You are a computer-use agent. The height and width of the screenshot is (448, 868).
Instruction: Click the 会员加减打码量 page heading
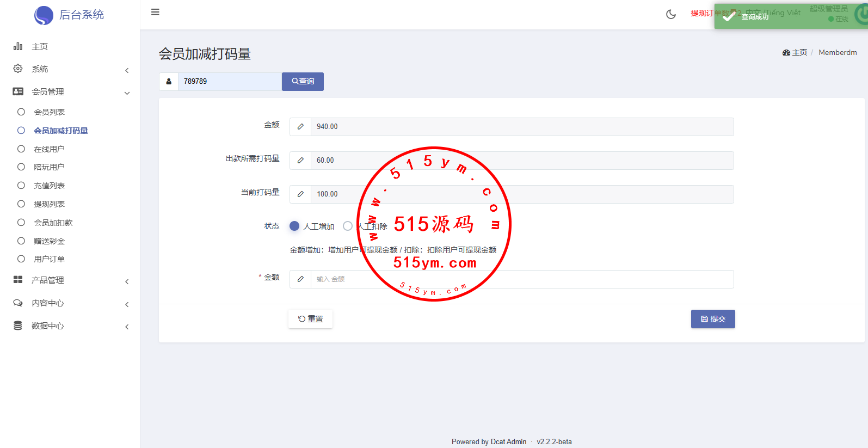(205, 54)
